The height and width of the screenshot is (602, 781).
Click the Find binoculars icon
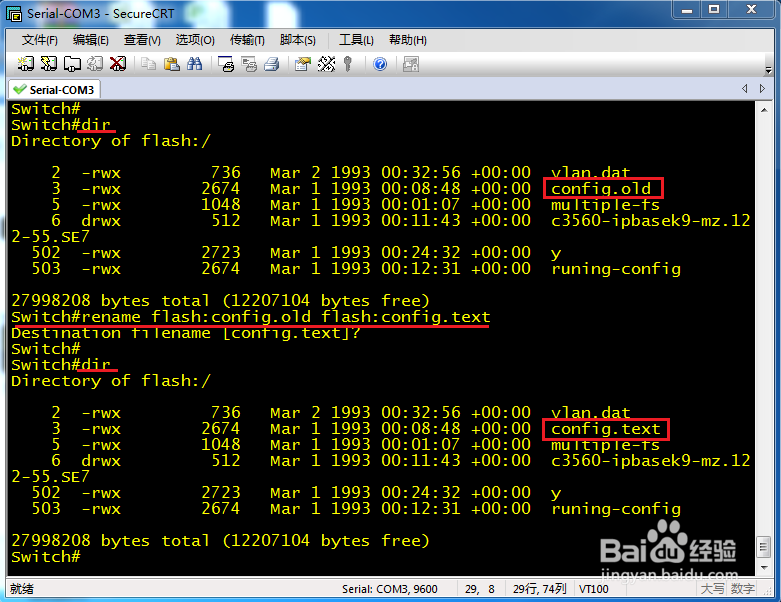195,64
